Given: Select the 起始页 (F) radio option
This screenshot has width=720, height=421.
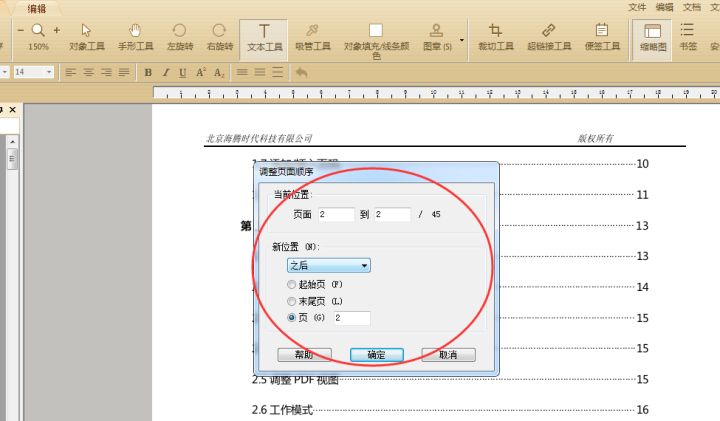Looking at the screenshot, I should pyautogui.click(x=291, y=285).
